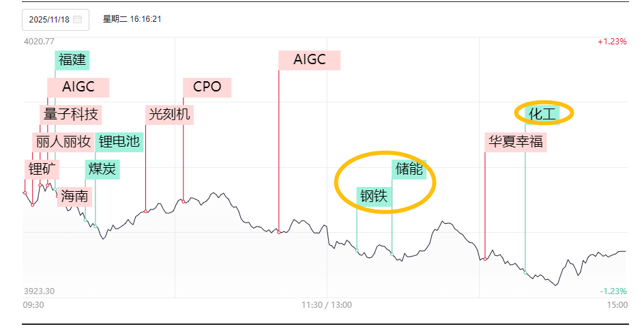644x331 pixels.
Task: Click the AIGC tag below 福建
Action: (x=78, y=87)
